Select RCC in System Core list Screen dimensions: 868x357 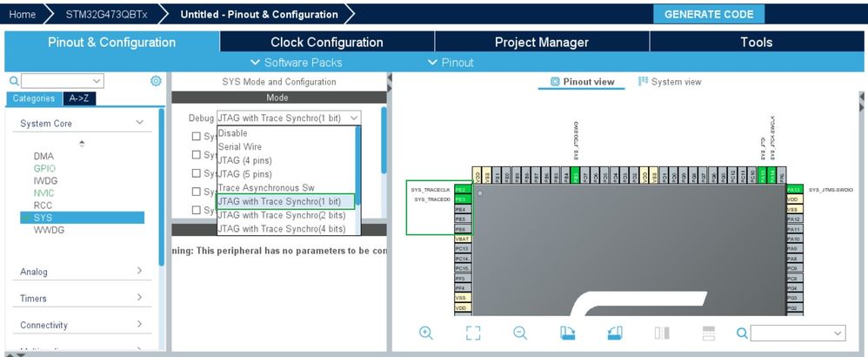[43, 205]
